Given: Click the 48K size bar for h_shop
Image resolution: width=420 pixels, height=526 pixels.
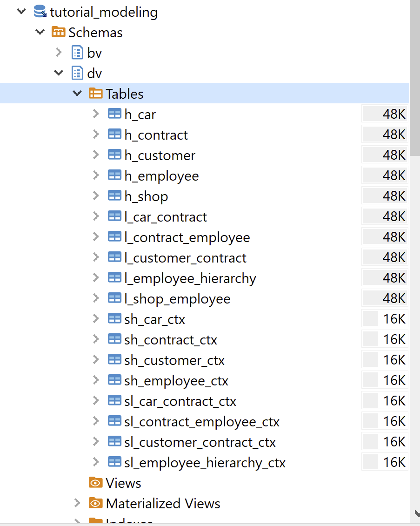Looking at the screenshot, I should (385, 196).
